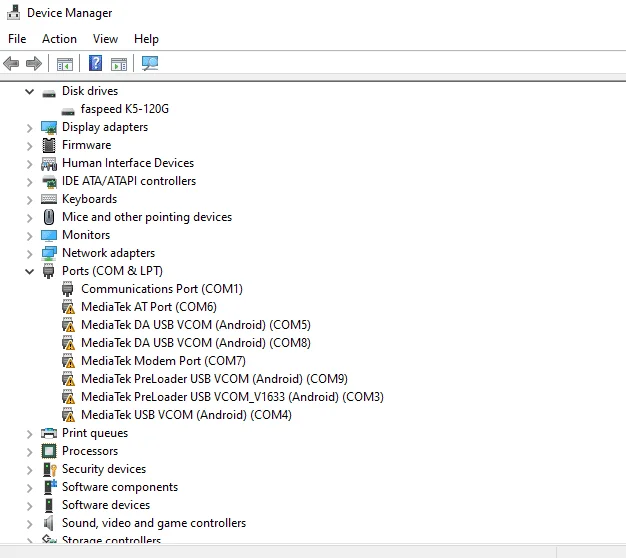The height and width of the screenshot is (558, 626).
Task: Expand the Firmware category
Action: pos(30,146)
